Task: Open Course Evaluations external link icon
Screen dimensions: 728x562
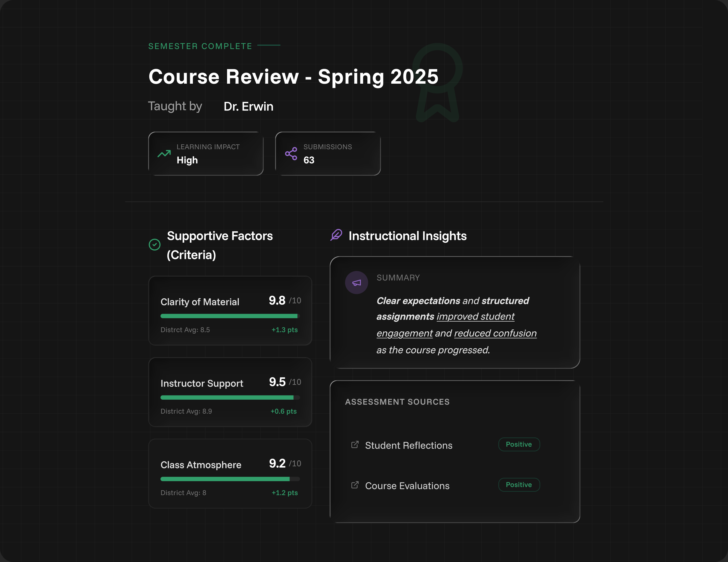Action: 355,485
